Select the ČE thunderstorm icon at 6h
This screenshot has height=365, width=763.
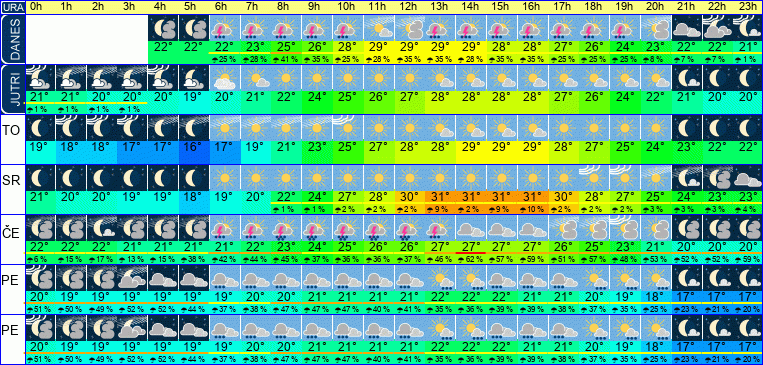[224, 228]
